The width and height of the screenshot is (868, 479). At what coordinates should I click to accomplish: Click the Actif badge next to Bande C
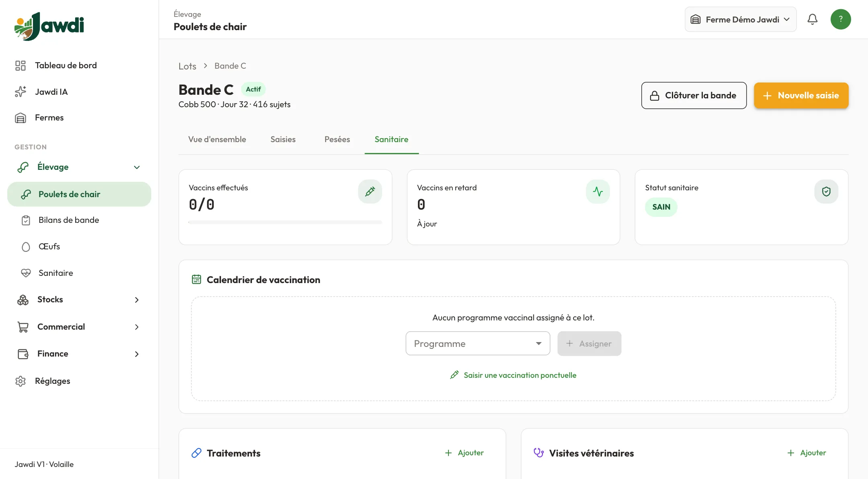pyautogui.click(x=253, y=89)
